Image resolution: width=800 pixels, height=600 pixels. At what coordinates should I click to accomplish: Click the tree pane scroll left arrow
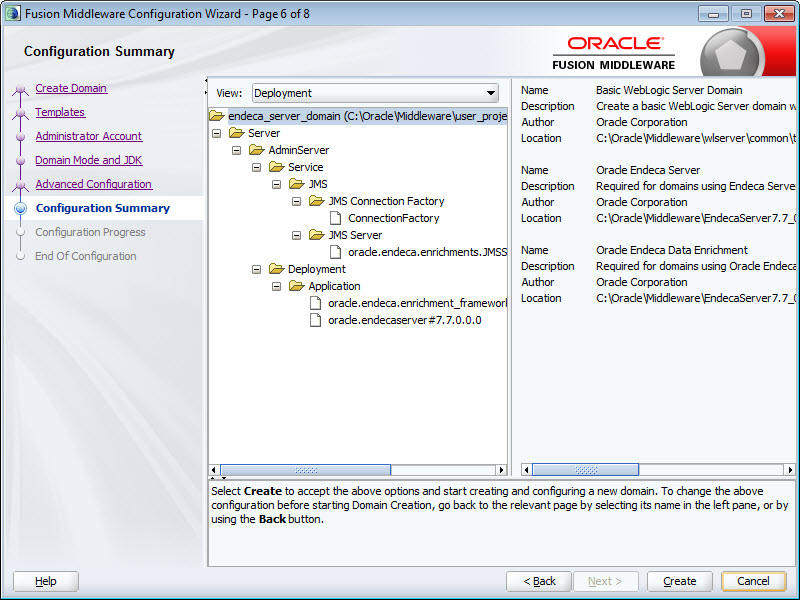click(214, 470)
